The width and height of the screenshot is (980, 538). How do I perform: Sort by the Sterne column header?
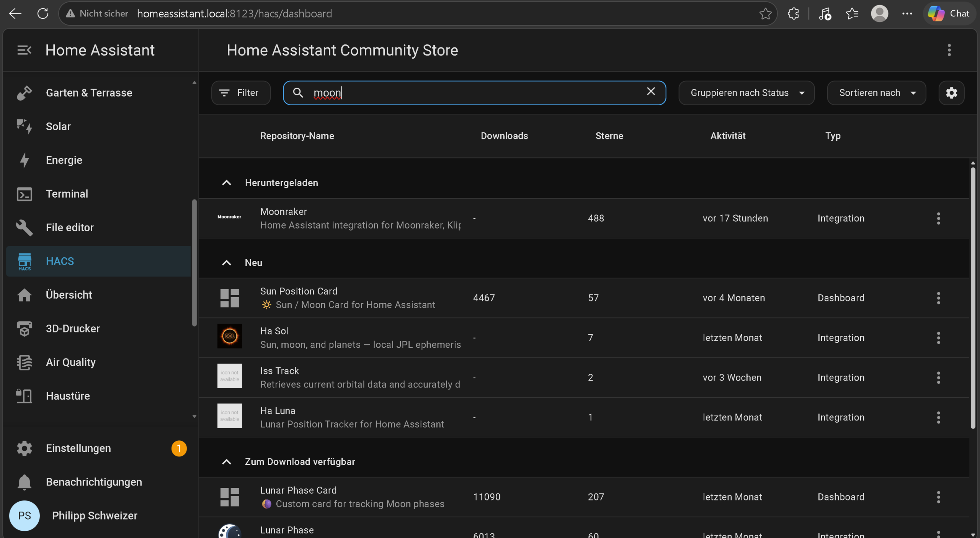pyautogui.click(x=609, y=136)
